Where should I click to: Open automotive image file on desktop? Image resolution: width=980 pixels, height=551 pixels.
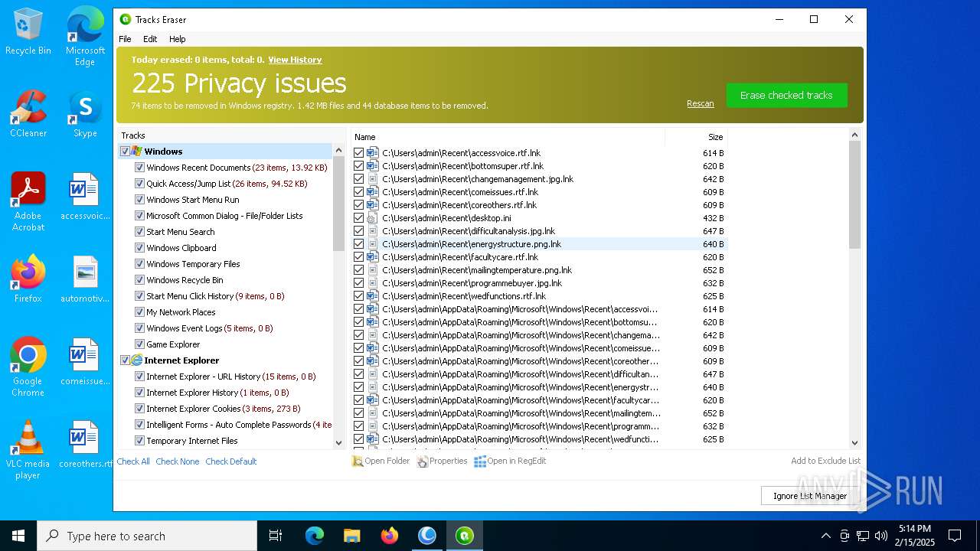[x=85, y=279]
